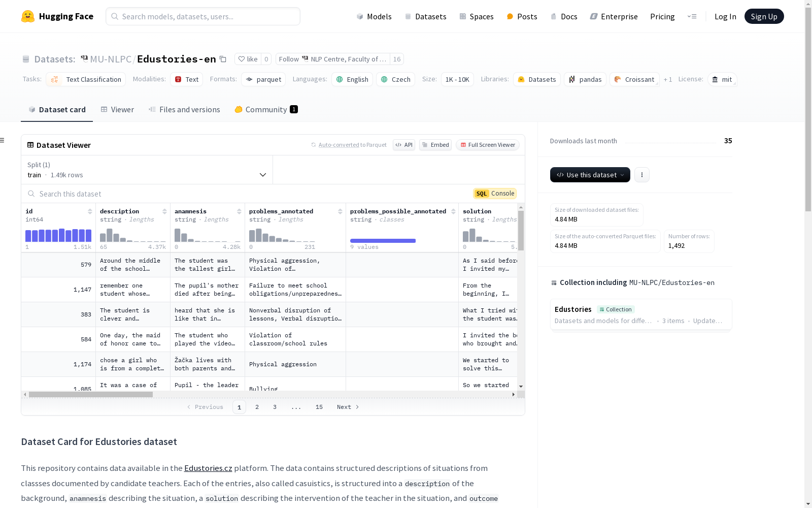
Task: Click the Czech language globe icon
Action: (x=384, y=79)
